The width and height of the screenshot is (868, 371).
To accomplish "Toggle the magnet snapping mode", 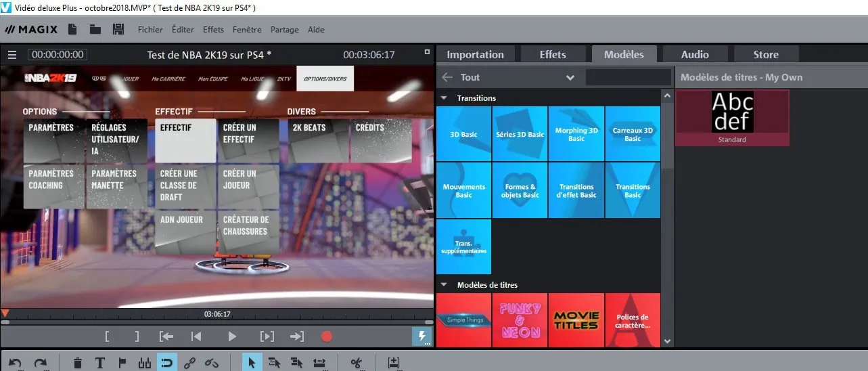I will coord(166,363).
